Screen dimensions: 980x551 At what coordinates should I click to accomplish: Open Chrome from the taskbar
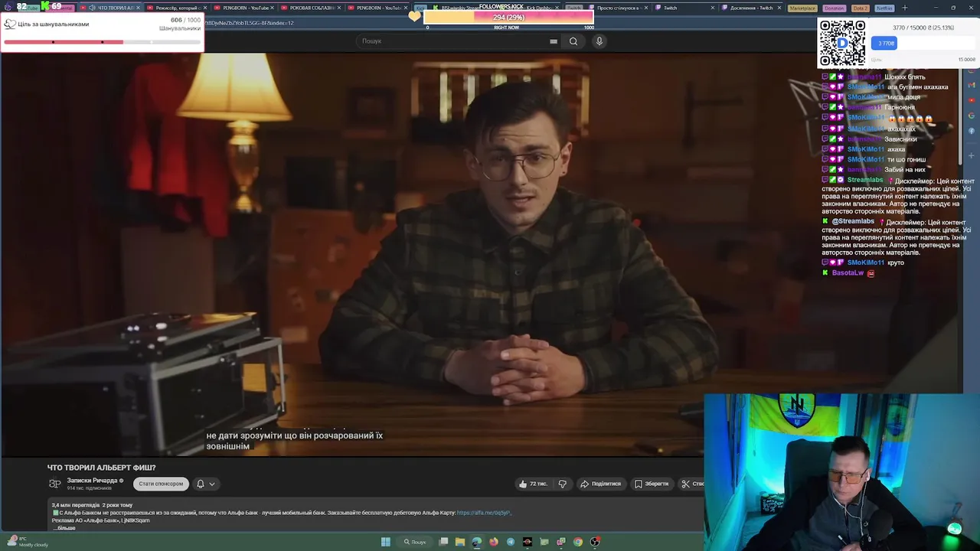pos(578,542)
